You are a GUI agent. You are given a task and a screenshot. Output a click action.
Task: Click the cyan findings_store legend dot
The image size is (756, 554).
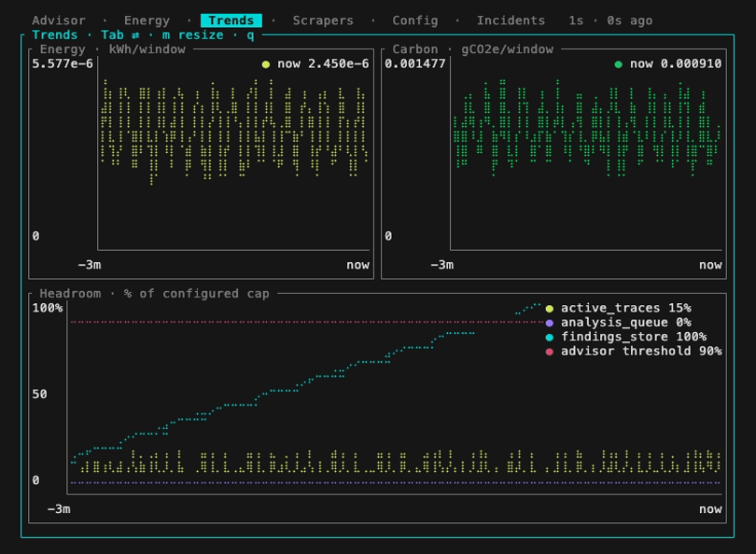549,338
